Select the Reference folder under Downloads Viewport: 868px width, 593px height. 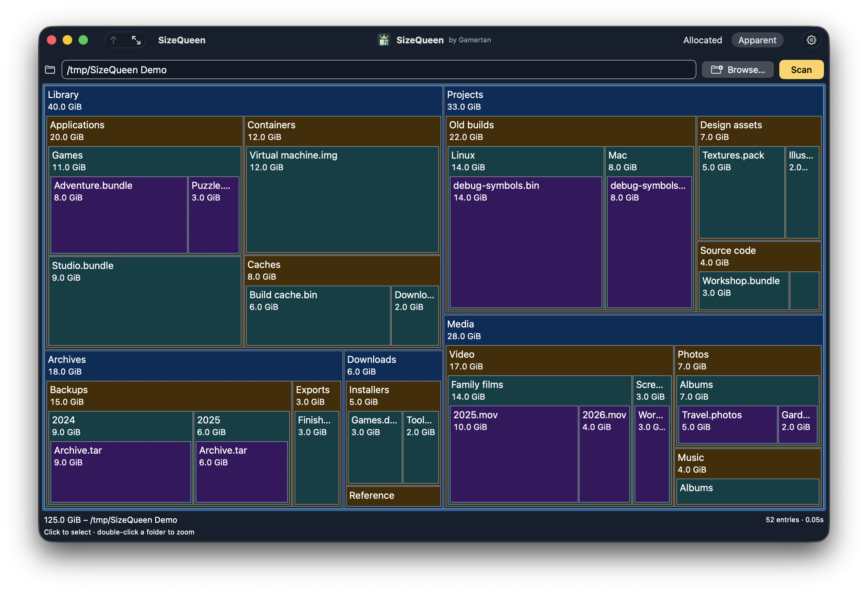click(393, 496)
